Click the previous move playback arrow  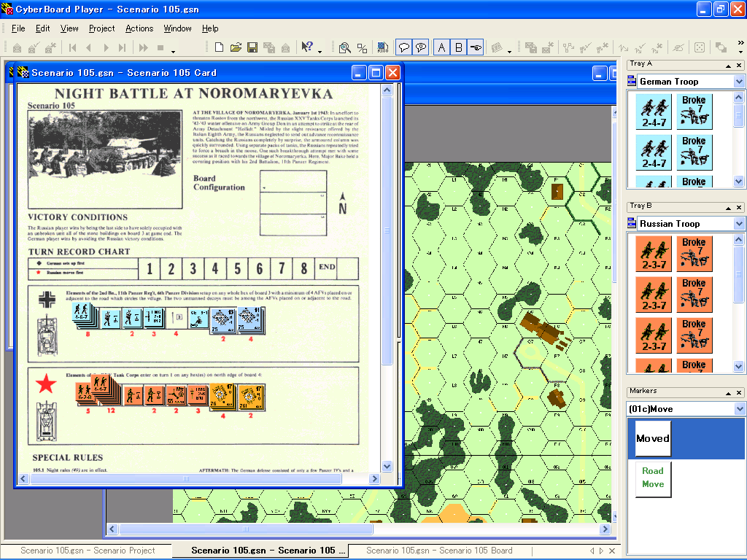coord(89,47)
